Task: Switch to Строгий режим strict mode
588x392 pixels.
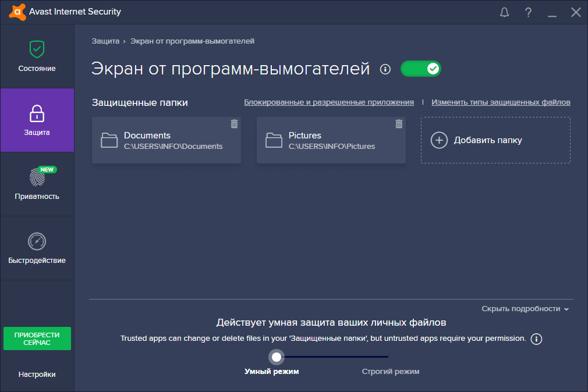Action: click(391, 372)
